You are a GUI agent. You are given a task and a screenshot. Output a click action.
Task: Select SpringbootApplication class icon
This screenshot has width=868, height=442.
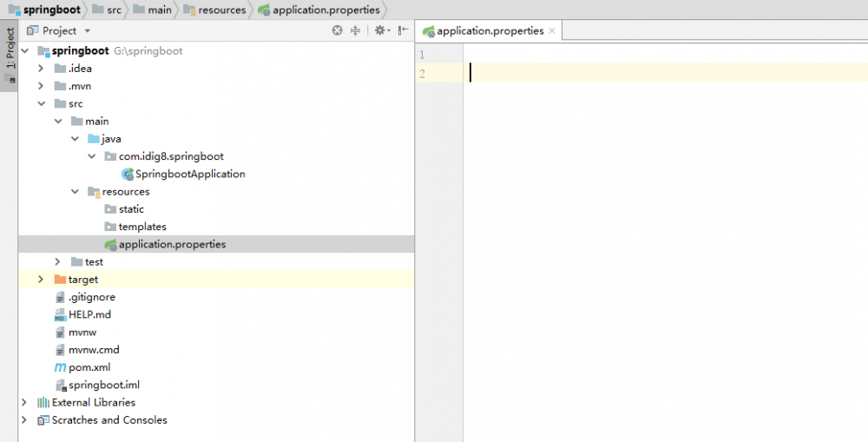tap(128, 175)
